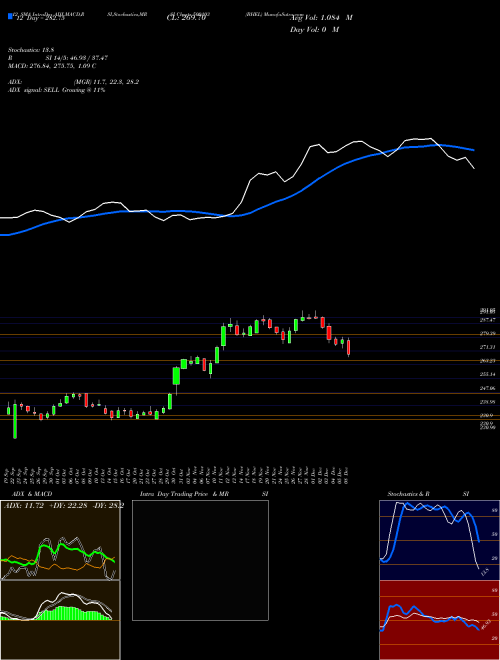Click the green MACD histogram panel

coord(60,620)
